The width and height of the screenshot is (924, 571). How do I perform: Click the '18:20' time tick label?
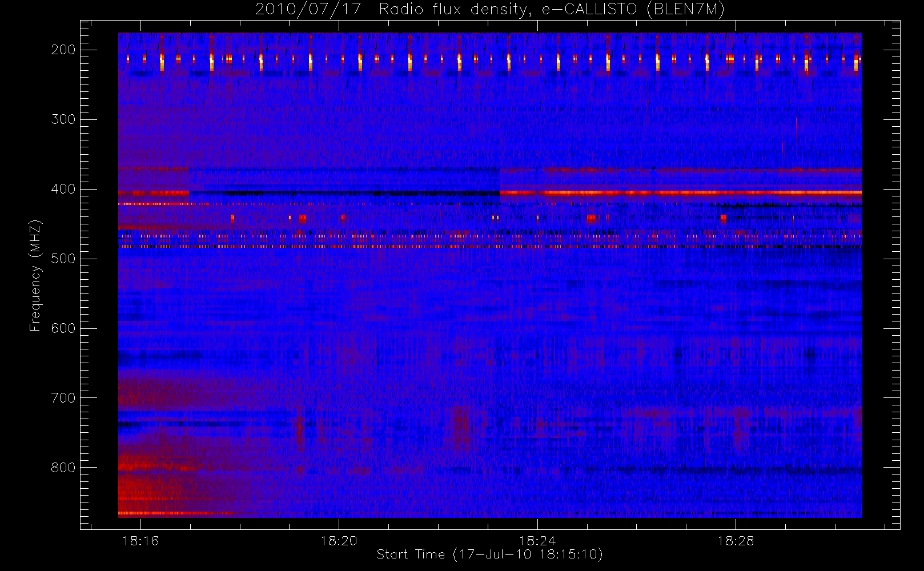pyautogui.click(x=339, y=541)
